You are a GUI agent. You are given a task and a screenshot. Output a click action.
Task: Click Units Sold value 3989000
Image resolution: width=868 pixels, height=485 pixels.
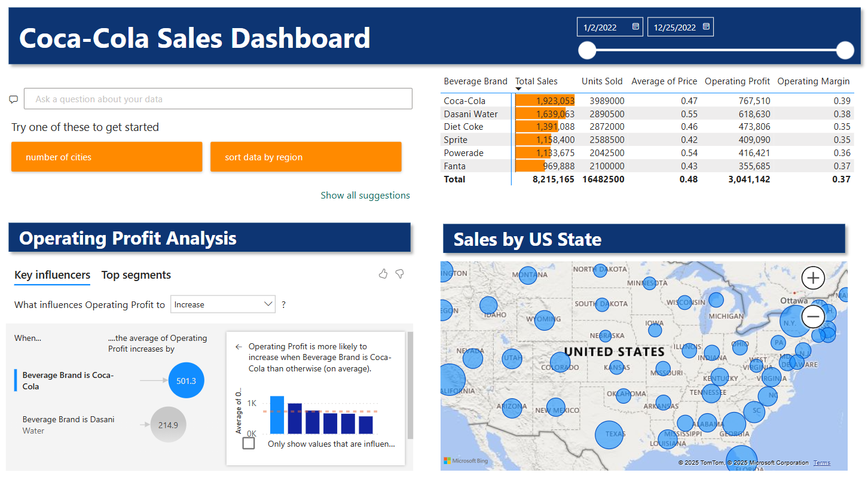click(x=607, y=101)
